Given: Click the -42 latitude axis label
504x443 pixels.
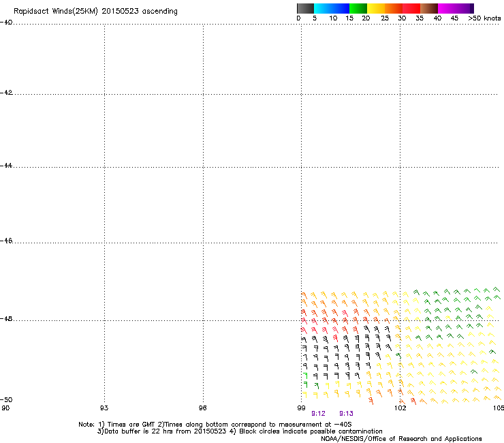Looking at the screenshot, I should (x=6, y=92).
